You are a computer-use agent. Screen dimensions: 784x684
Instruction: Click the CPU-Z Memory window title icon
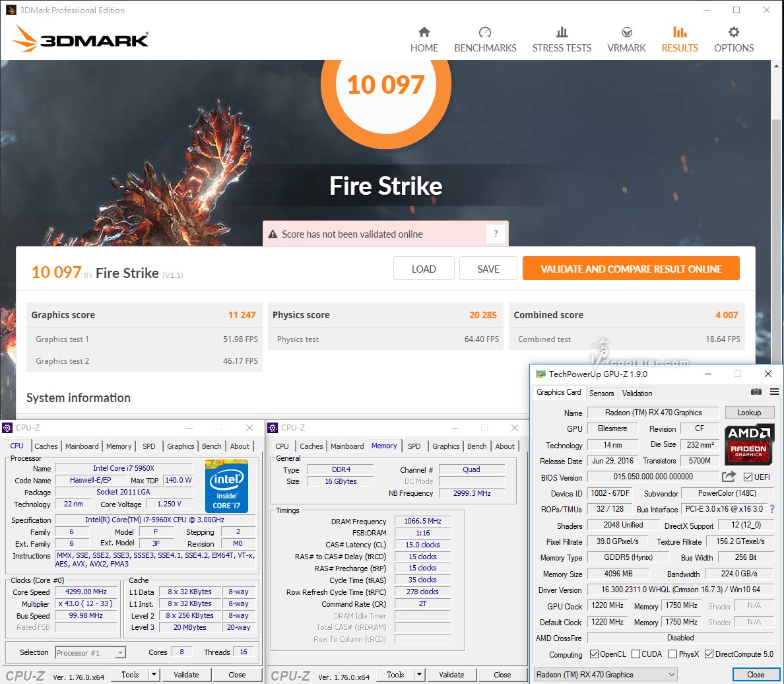click(273, 427)
